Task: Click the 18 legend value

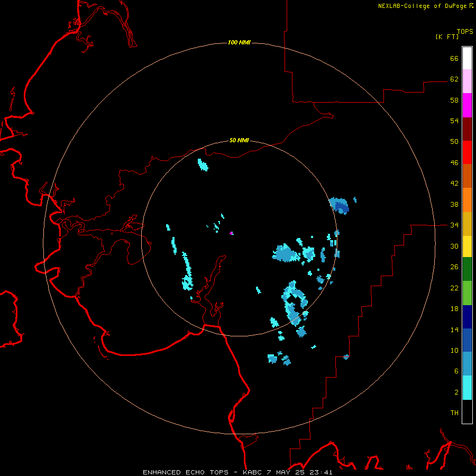Action: coord(454,309)
